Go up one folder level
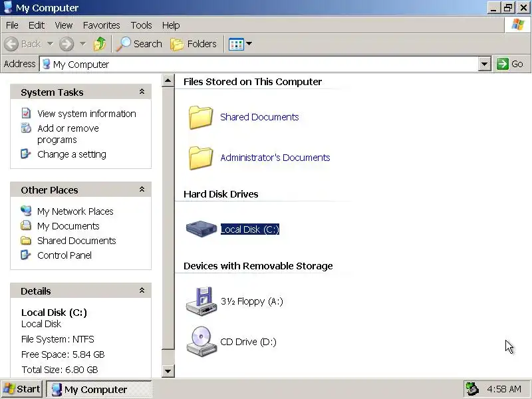Image resolution: width=532 pixels, height=399 pixels. [99, 44]
